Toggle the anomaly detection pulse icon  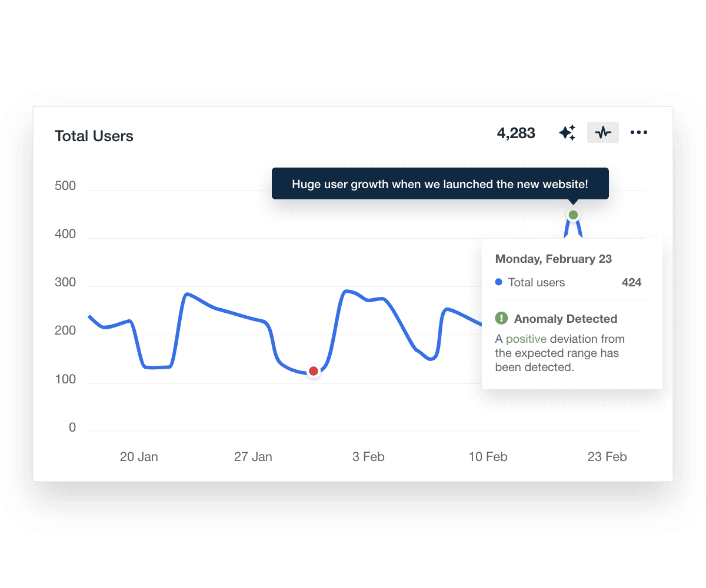[602, 132]
